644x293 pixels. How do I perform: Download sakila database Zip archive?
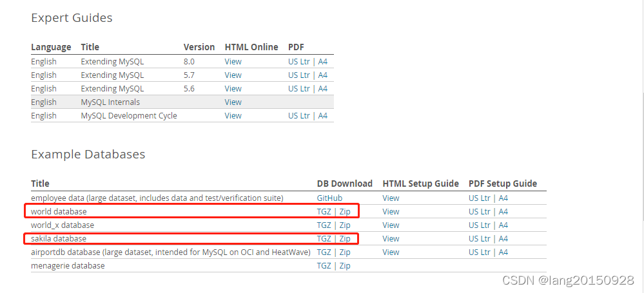pyautogui.click(x=345, y=240)
